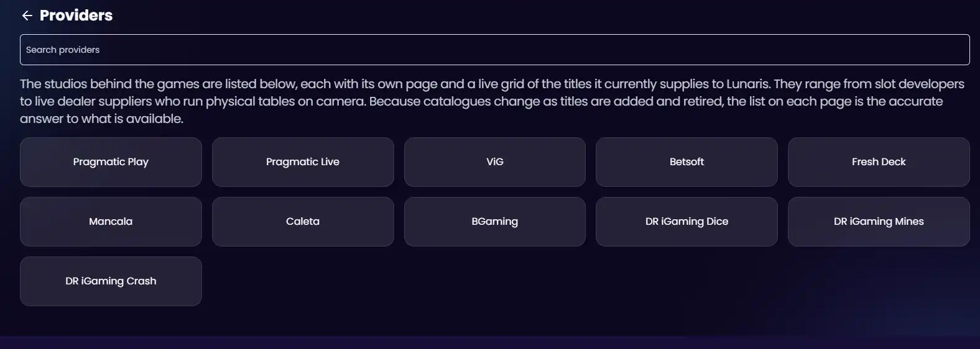Select the Caleta provider

click(x=303, y=222)
